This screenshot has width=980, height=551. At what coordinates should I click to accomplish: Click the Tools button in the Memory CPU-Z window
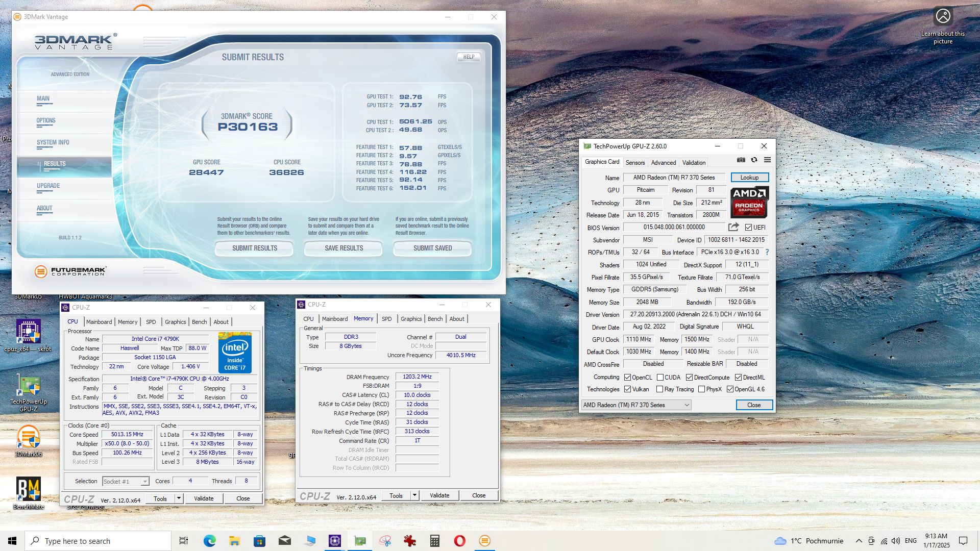click(x=396, y=495)
